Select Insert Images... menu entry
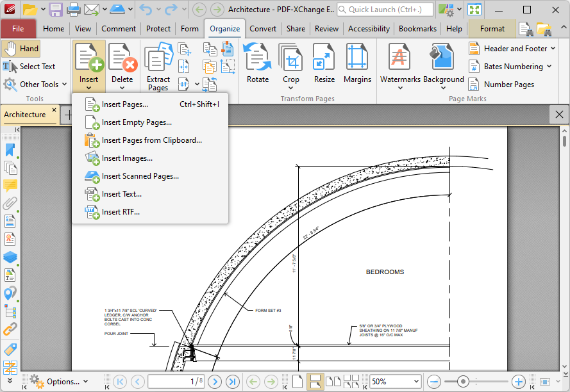 tap(150, 158)
